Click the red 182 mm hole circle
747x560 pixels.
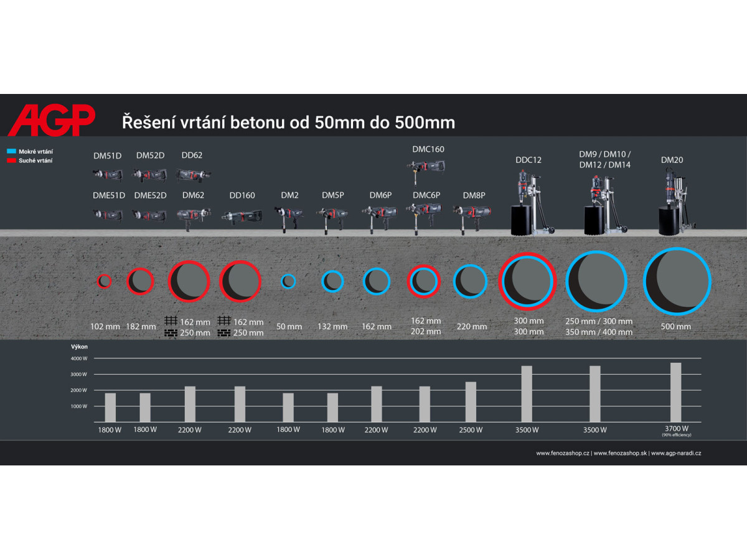click(140, 281)
